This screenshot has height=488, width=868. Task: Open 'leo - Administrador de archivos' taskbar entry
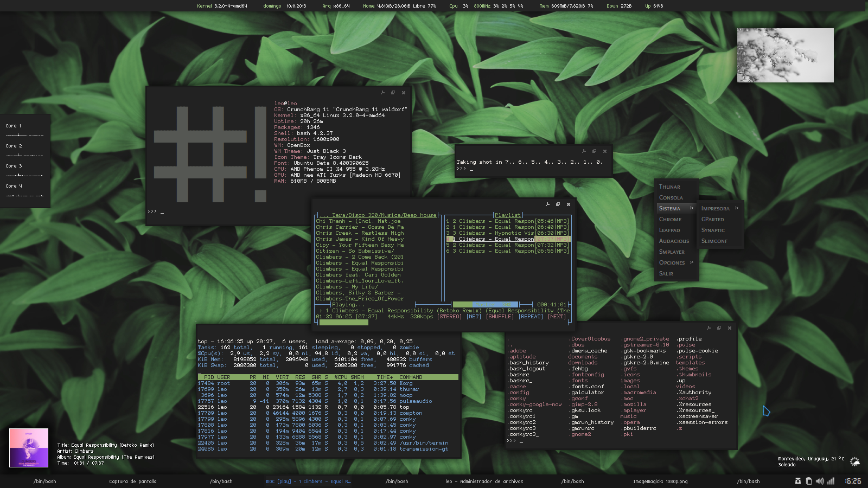click(484, 481)
